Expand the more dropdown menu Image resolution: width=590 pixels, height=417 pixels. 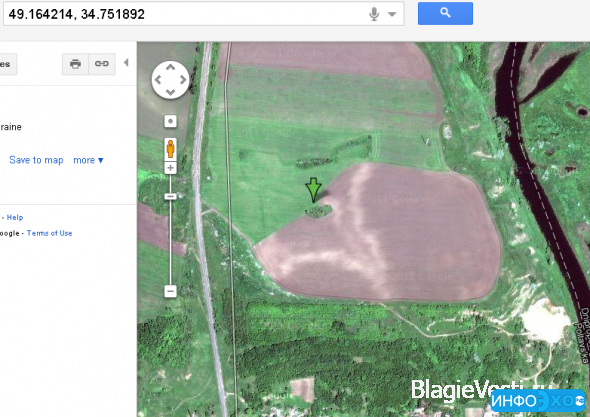[88, 160]
